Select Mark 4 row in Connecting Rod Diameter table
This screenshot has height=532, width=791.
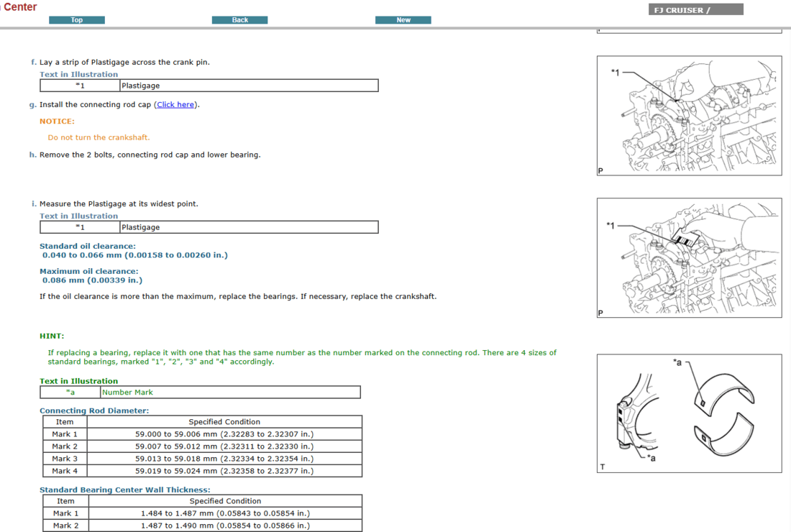202,471
